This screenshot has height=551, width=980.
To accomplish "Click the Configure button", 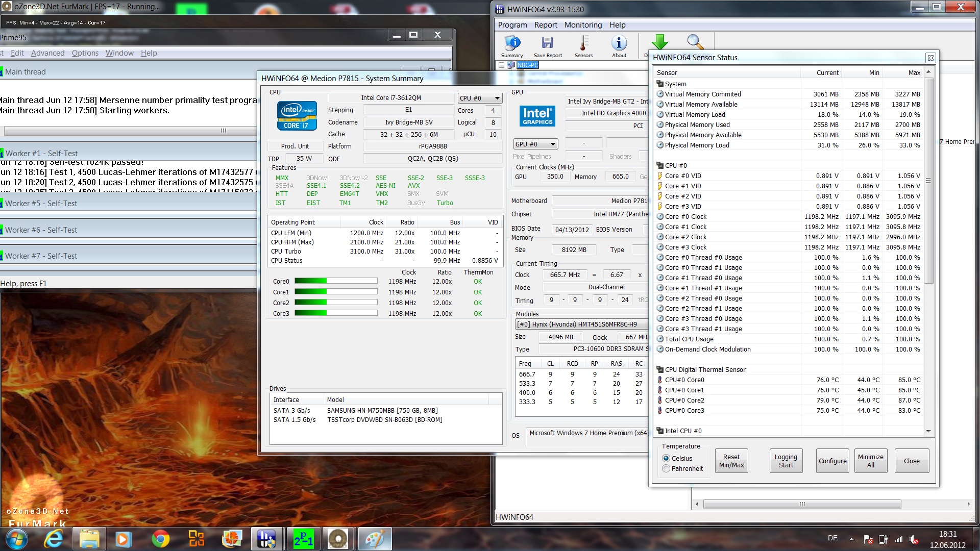I will [832, 461].
